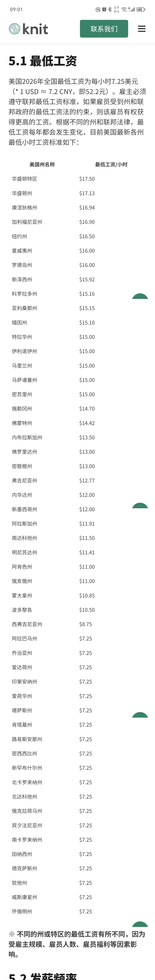Tap the battery level indicator
155x980 pixels.
click(x=141, y=10)
